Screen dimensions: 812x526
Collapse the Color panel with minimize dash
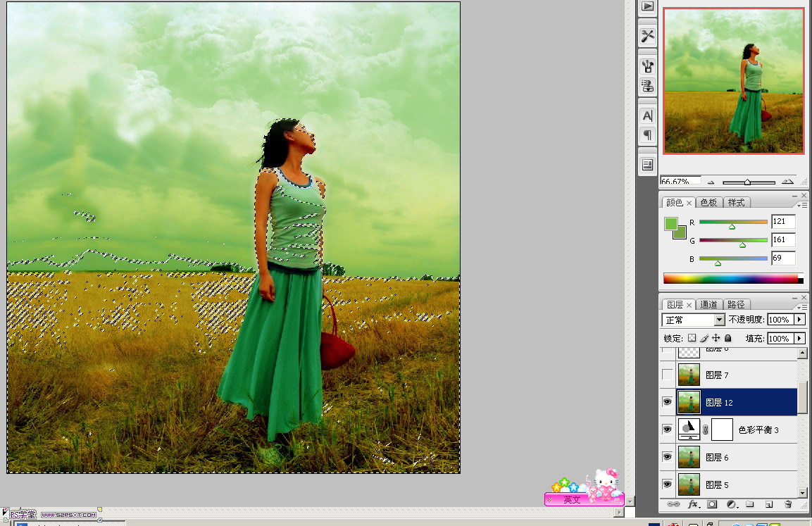pos(795,196)
